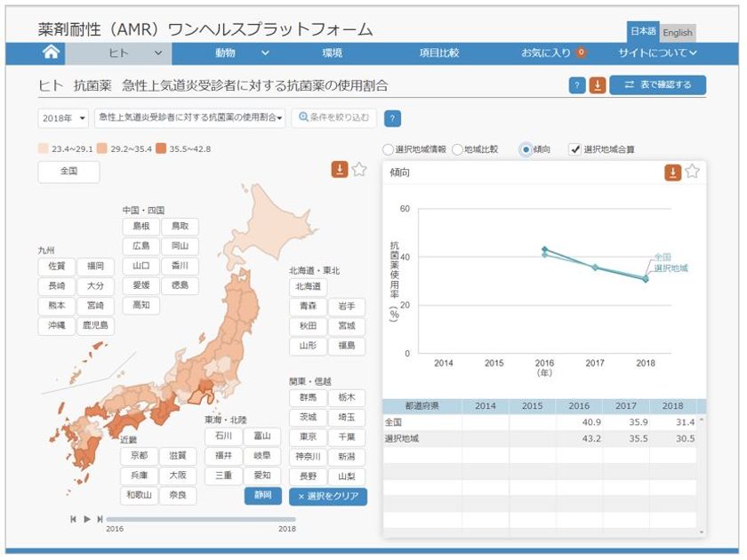Clear selection with 選択をクリア button

pos(328,496)
